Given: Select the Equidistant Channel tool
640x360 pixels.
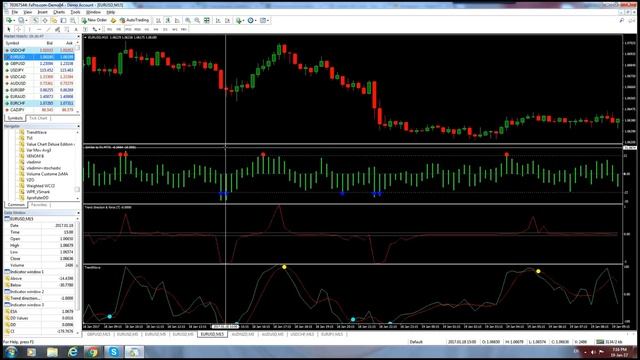Looking at the screenshot, I should tap(57, 29).
